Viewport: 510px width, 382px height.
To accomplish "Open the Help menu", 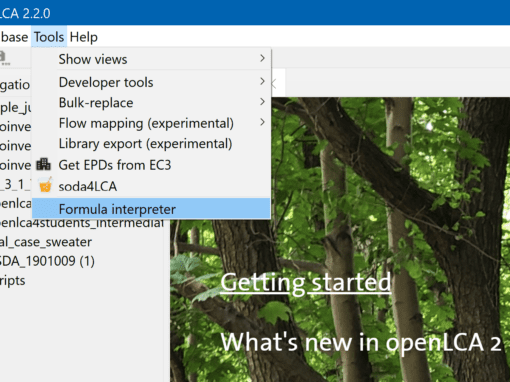I will (84, 37).
